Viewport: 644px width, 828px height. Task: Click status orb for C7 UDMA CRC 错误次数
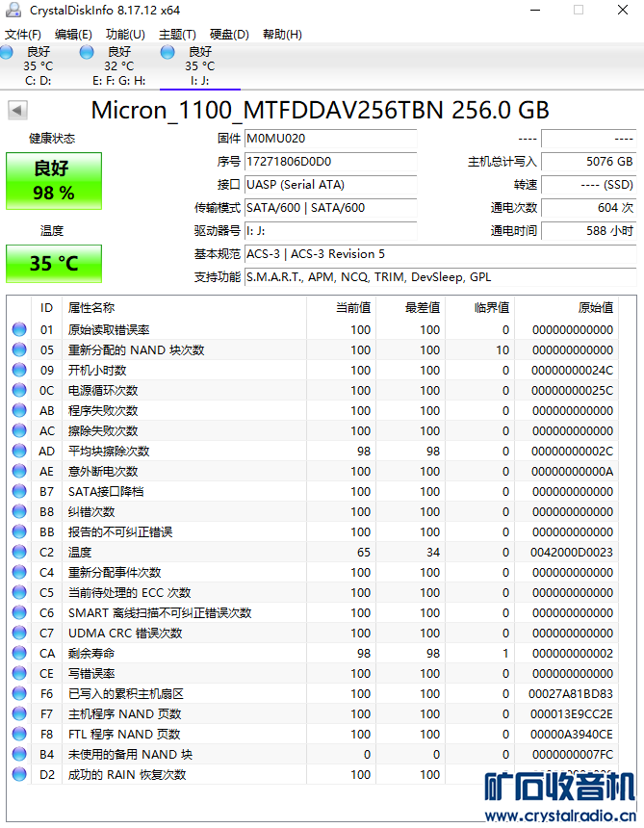(x=19, y=633)
